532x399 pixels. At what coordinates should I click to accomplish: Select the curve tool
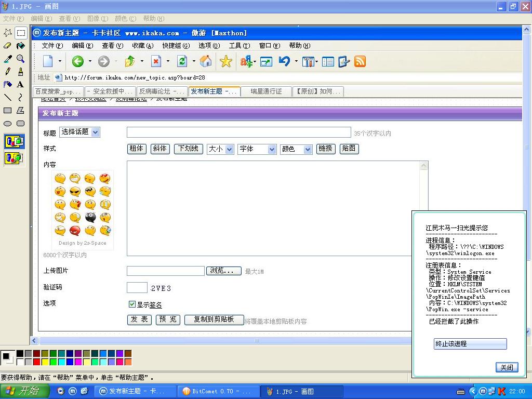pos(21,97)
